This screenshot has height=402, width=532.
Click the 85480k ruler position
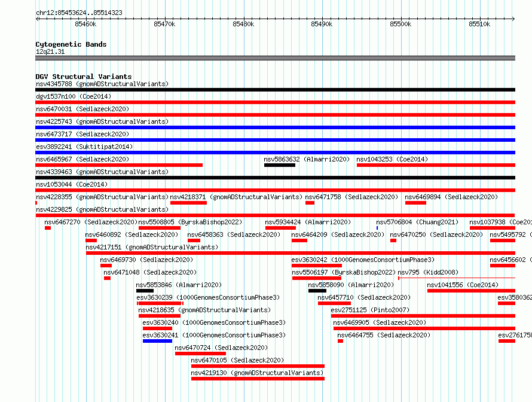[243, 24]
